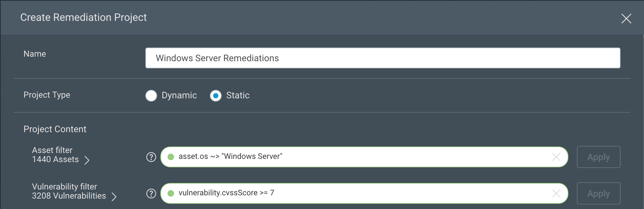Click the Static label text

tap(238, 95)
